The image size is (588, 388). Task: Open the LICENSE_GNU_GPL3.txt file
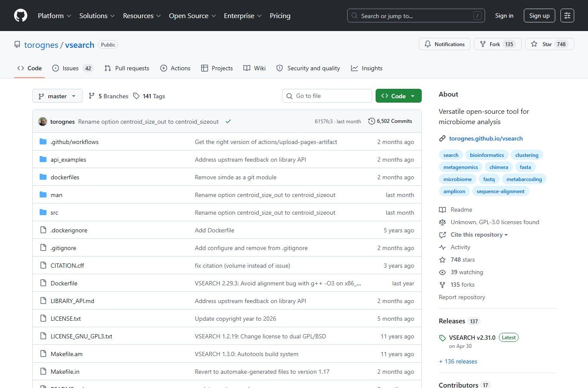point(81,336)
